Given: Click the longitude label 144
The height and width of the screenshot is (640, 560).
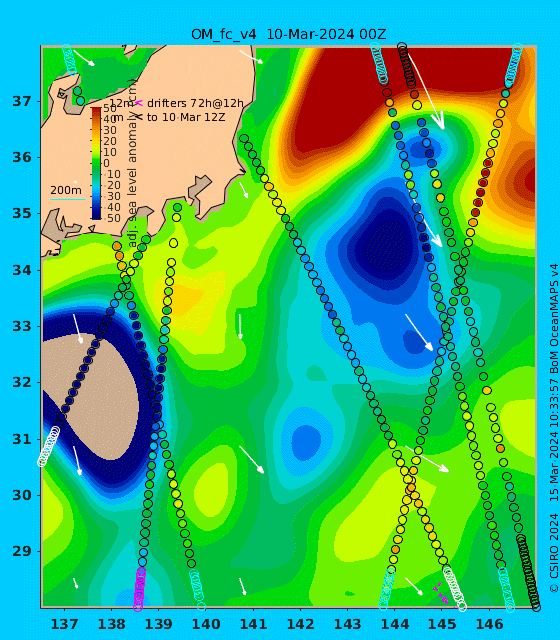Looking at the screenshot, I should click(x=395, y=624).
